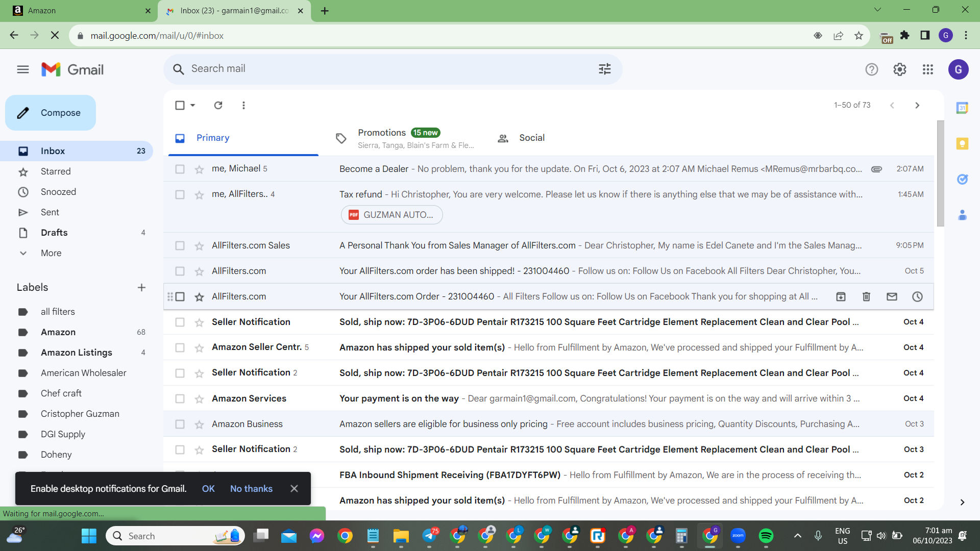980x551 pixels.
Task: Open the browser extensions puzzle icon
Action: [905, 35]
